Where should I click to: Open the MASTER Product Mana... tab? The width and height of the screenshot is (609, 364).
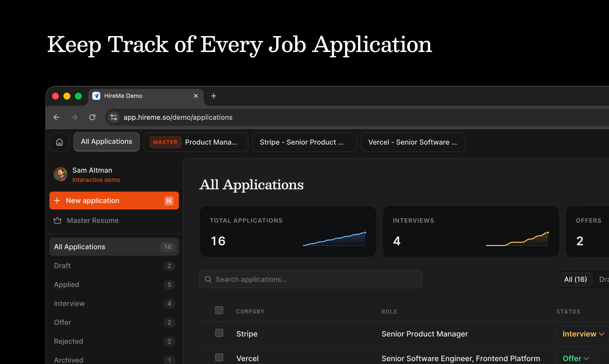[x=196, y=142]
